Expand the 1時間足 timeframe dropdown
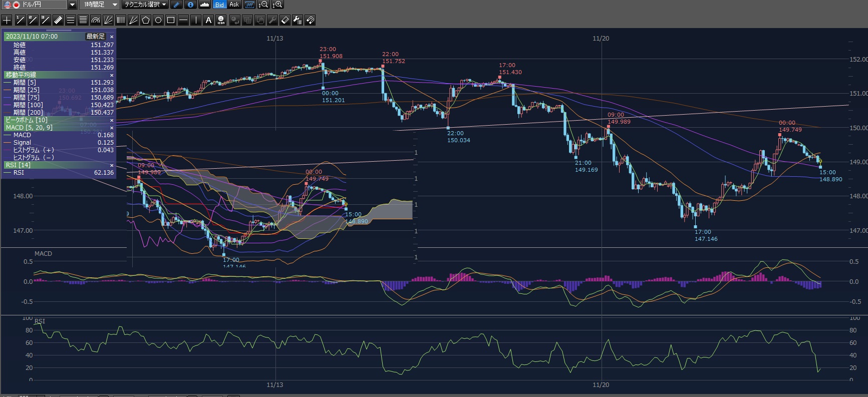This screenshot has height=397, width=868. [115, 5]
